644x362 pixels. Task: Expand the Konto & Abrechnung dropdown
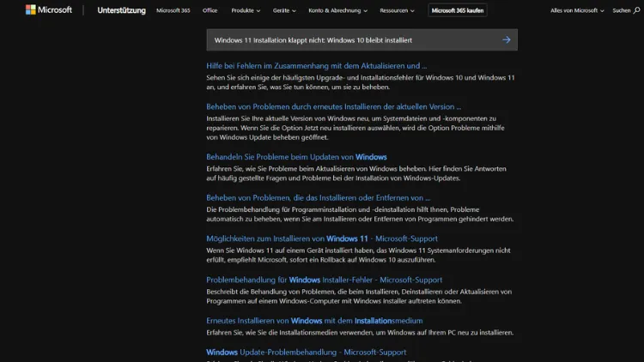337,10
